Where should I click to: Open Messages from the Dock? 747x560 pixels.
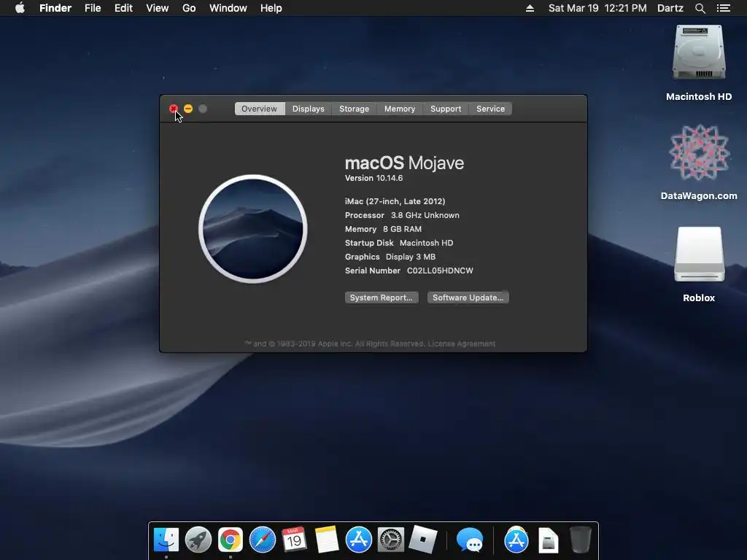[470, 540]
